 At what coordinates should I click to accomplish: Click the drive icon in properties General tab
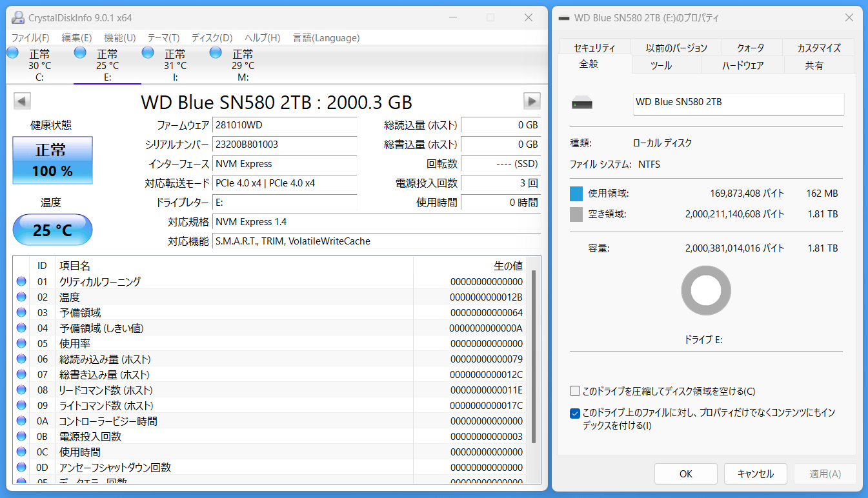pos(581,103)
